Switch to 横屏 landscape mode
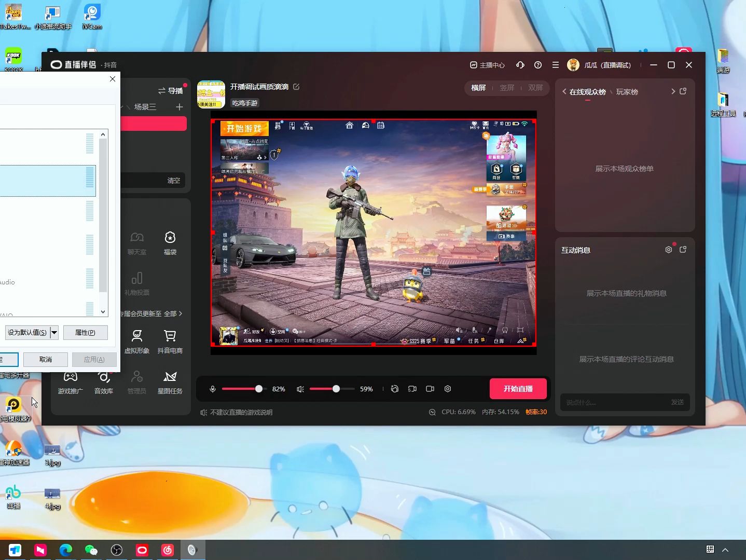The image size is (746, 560). 478,88
